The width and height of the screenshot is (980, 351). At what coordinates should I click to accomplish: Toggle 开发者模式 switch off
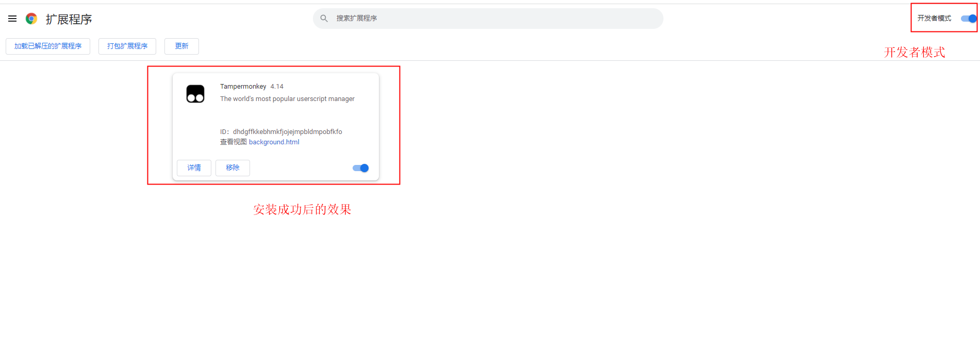click(x=969, y=19)
